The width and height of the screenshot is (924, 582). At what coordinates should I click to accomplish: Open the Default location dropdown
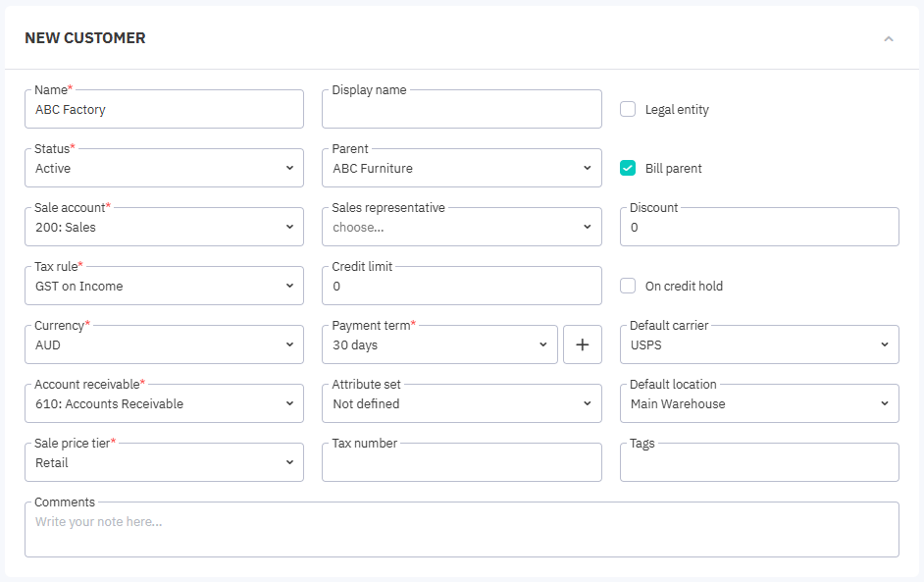758,404
